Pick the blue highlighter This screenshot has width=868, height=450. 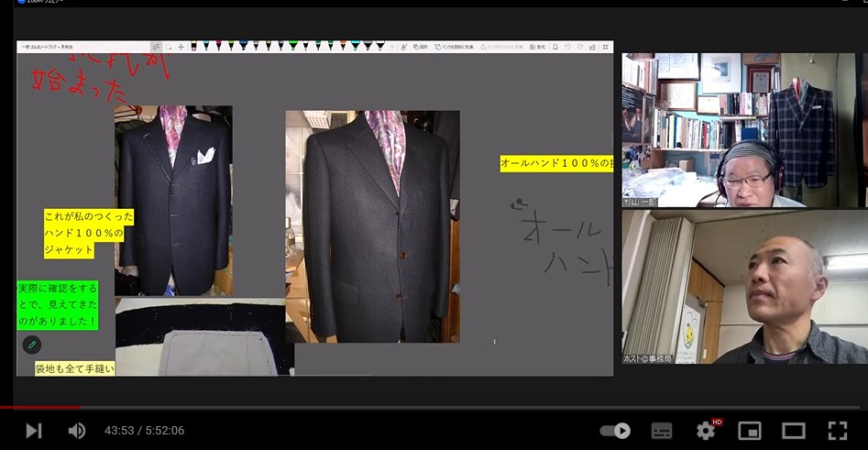(243, 47)
